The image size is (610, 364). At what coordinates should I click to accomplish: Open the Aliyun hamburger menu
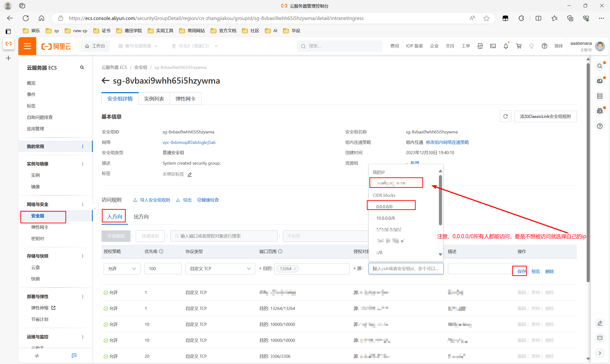click(27, 46)
